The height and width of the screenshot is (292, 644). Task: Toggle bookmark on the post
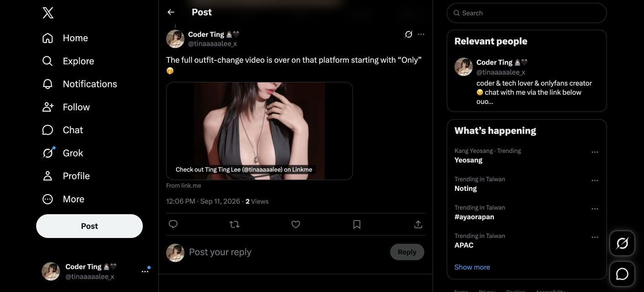point(357,224)
